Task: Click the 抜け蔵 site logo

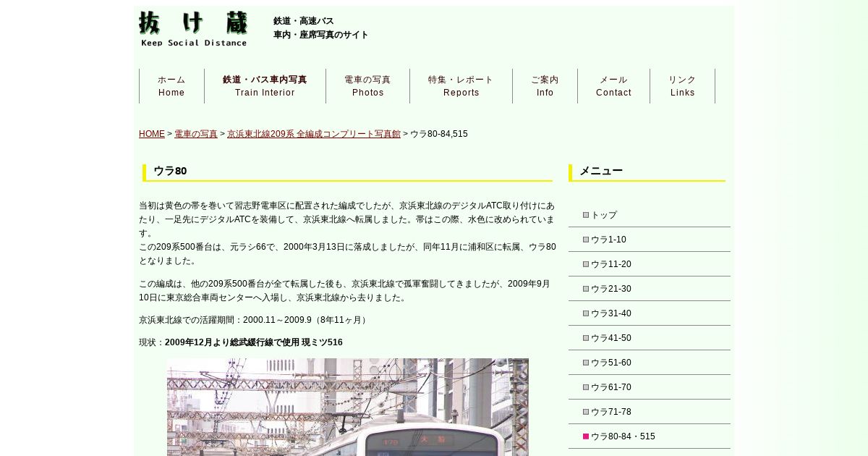Action: pyautogui.click(x=193, y=29)
